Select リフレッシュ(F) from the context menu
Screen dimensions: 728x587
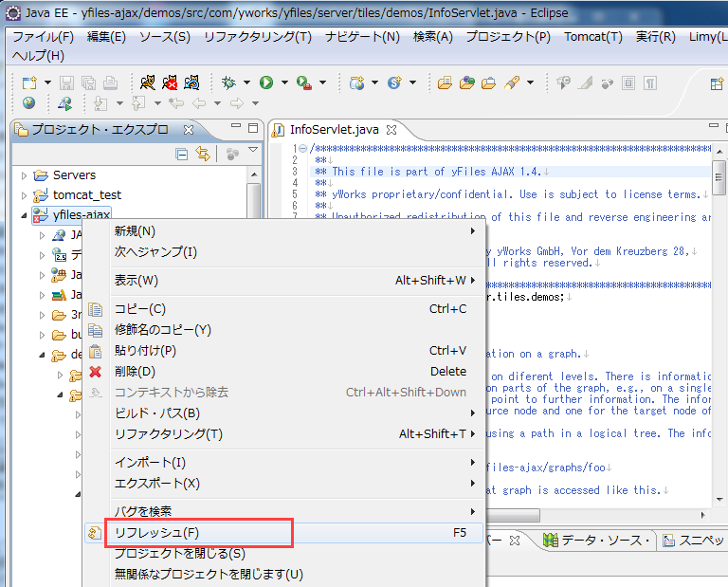(x=156, y=533)
